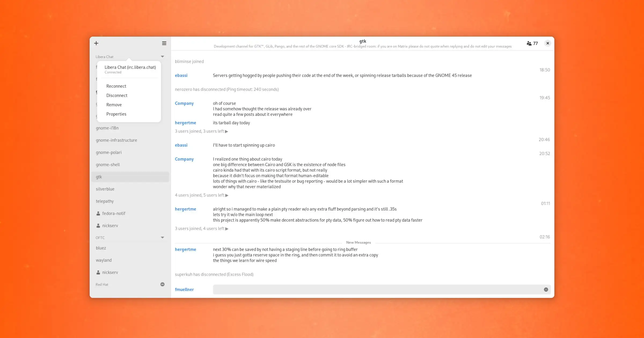This screenshot has height=338, width=644.
Task: Click ebassi nickname on the 18:50 message
Action: point(181,75)
